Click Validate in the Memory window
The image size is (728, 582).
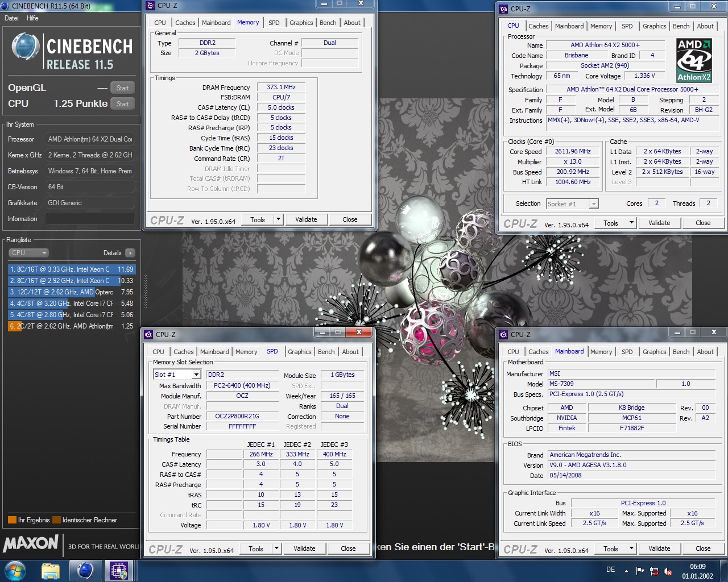(x=306, y=219)
